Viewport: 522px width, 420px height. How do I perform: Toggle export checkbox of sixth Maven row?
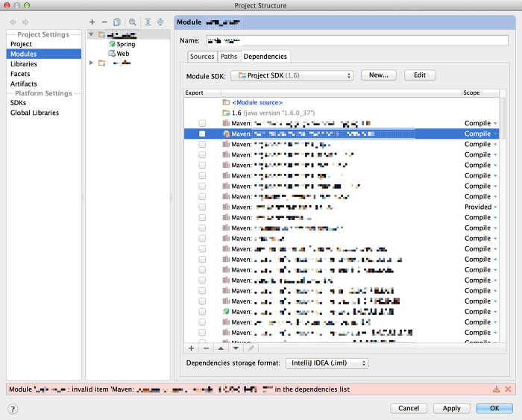202,175
